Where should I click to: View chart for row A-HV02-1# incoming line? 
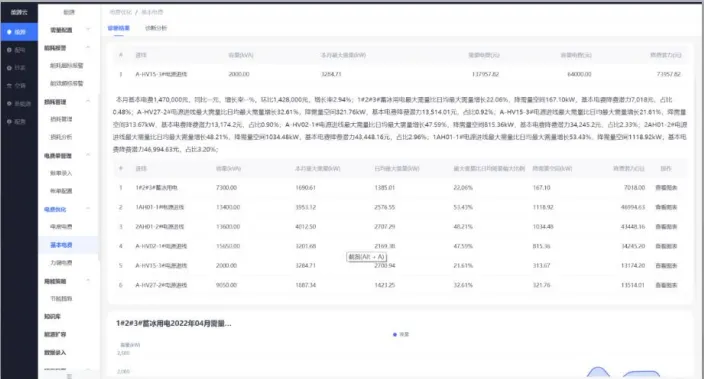(666, 246)
